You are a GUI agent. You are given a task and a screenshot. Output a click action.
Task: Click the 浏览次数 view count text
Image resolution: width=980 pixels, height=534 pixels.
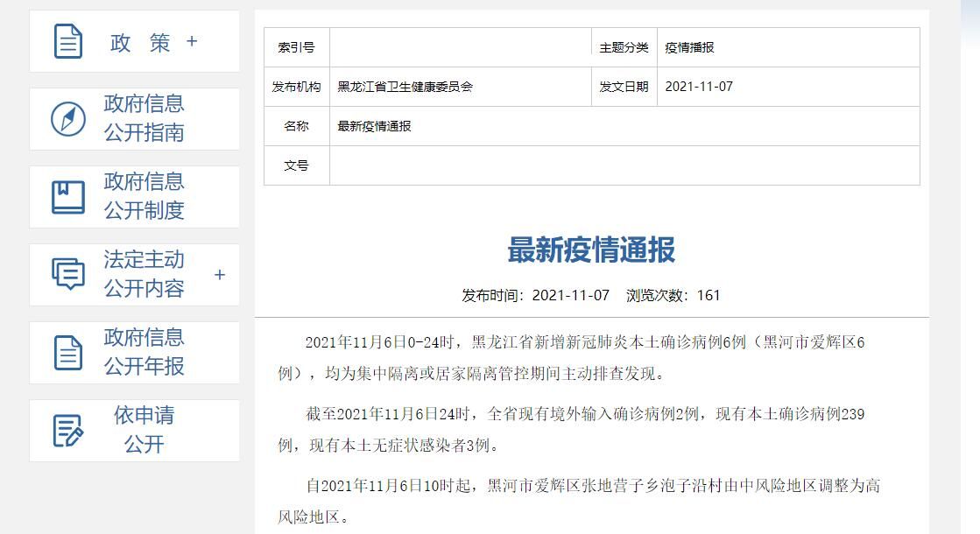(673, 295)
